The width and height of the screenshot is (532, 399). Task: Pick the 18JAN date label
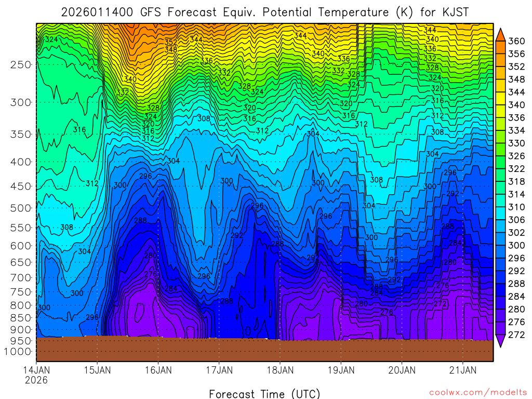(x=280, y=370)
